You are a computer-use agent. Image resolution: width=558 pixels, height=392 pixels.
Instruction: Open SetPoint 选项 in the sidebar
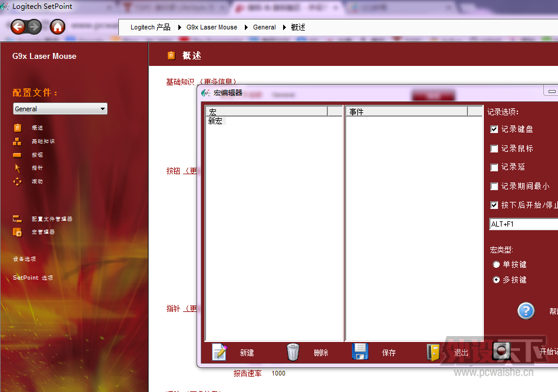click(x=33, y=278)
